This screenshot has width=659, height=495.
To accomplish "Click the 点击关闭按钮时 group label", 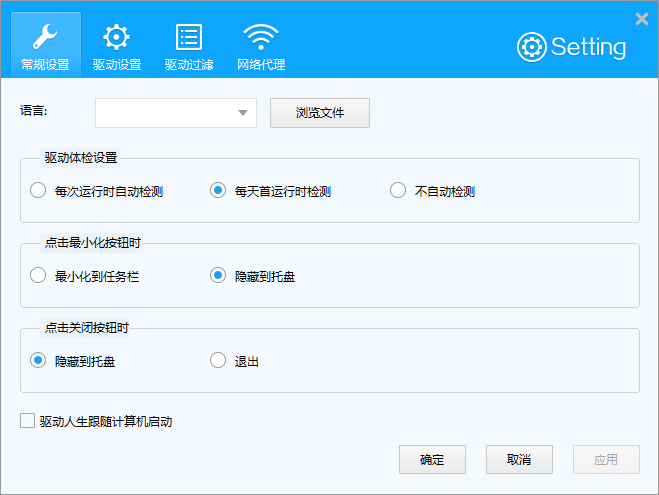I will [x=87, y=328].
